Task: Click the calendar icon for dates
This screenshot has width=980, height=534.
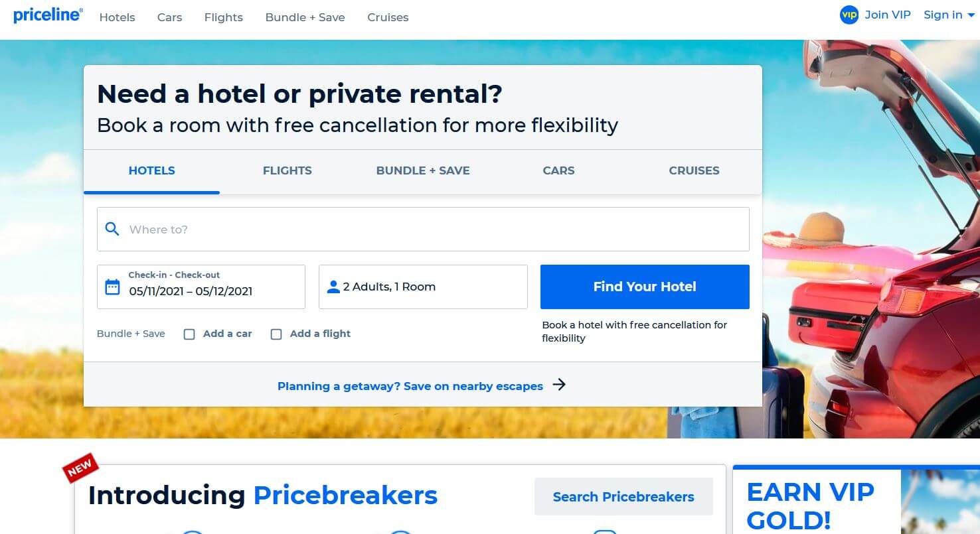Action: coord(113,287)
